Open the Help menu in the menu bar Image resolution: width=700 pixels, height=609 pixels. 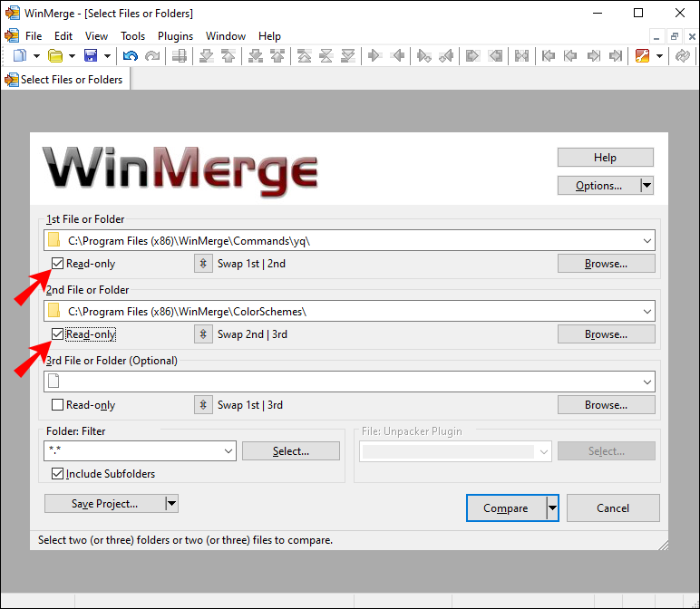click(x=269, y=36)
